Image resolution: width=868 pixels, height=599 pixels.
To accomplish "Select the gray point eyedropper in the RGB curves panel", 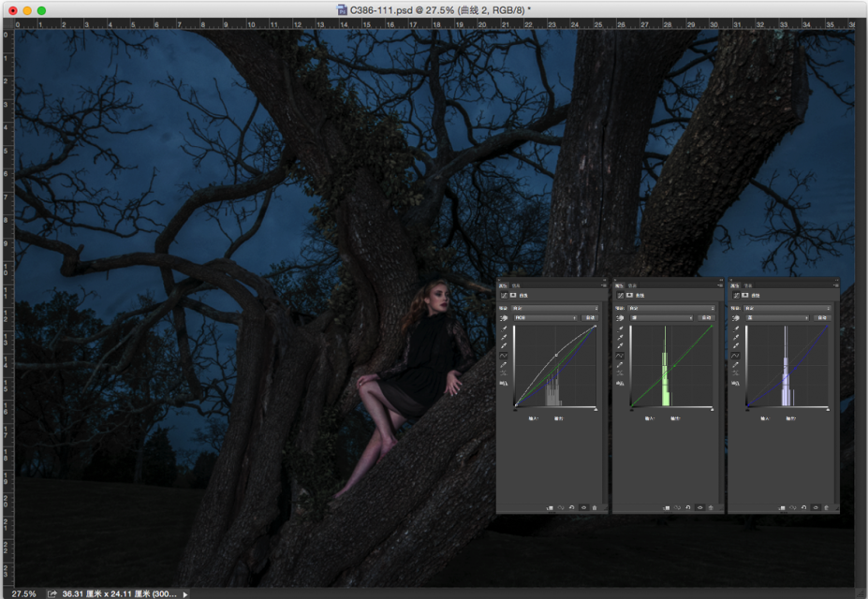I will pos(504,337).
